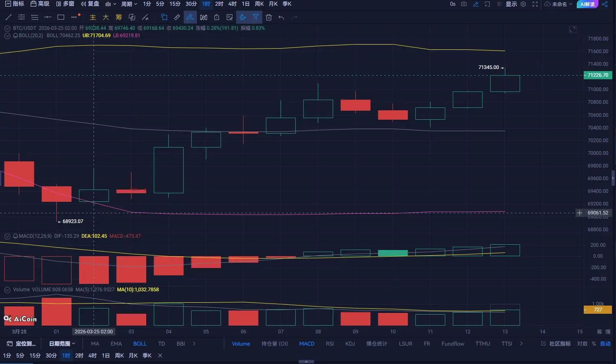Click the 定位到 locate button
This screenshot has height=364, width=616.
(x=21, y=344)
